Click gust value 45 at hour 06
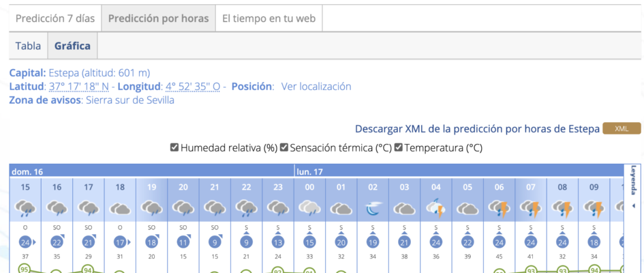This screenshot has height=273, width=644. [500, 257]
